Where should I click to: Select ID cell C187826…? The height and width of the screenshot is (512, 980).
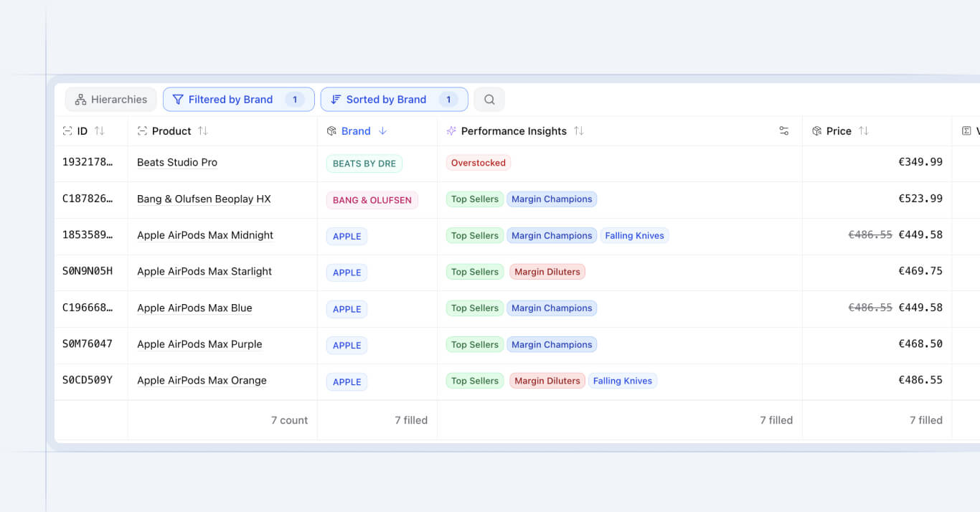click(x=88, y=199)
